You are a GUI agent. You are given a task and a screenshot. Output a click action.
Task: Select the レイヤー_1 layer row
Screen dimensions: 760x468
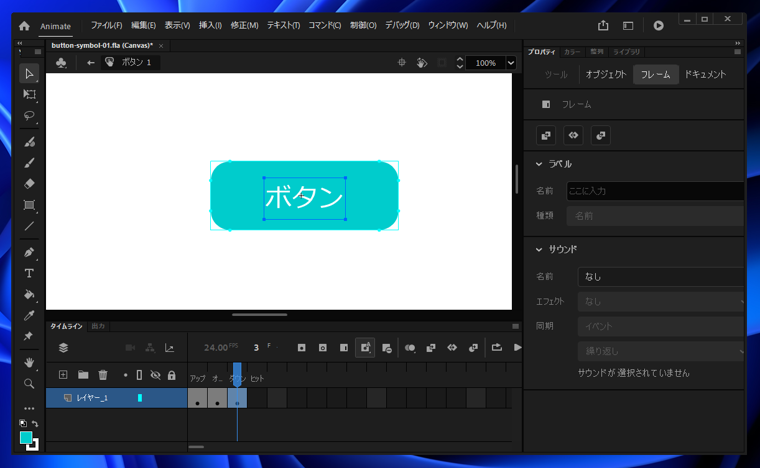pos(117,398)
